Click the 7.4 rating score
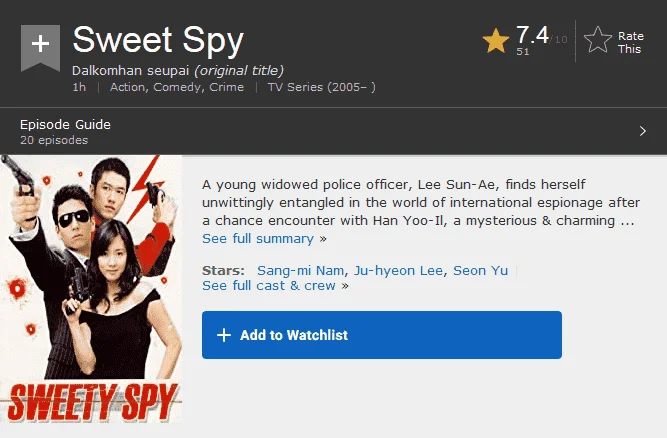The height and width of the screenshot is (438, 667). pos(532,35)
